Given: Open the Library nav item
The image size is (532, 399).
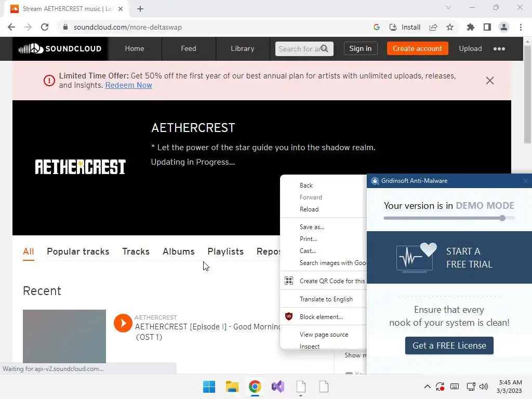Looking at the screenshot, I should pos(242,48).
